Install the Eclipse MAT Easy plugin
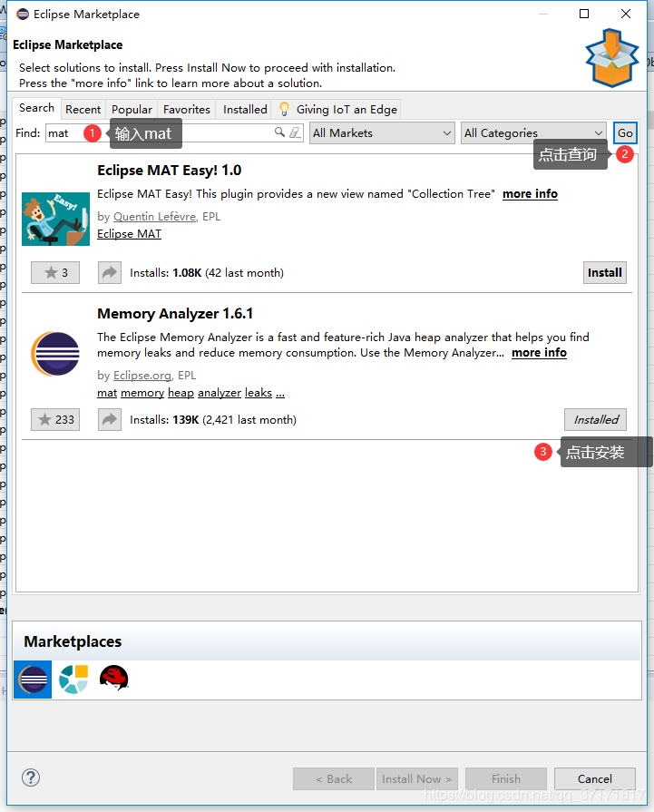The height and width of the screenshot is (812, 654). (604, 272)
